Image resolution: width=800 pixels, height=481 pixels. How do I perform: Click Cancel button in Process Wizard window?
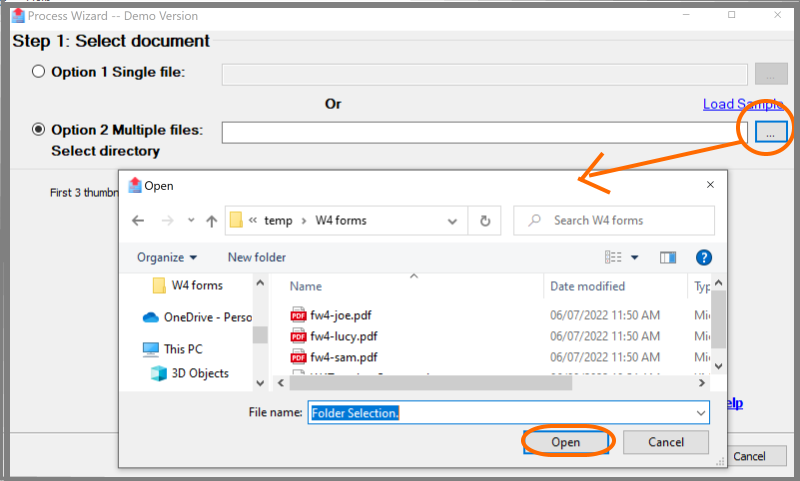(x=758, y=456)
